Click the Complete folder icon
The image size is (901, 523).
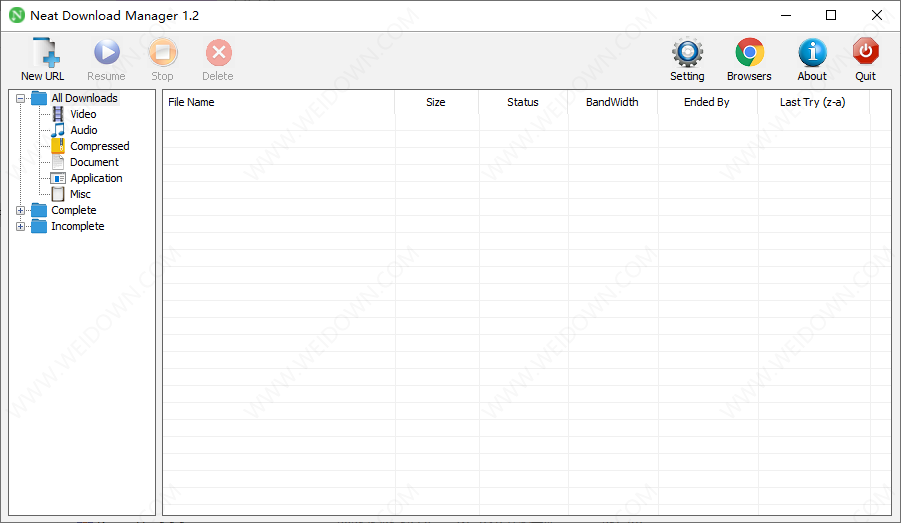tap(39, 210)
